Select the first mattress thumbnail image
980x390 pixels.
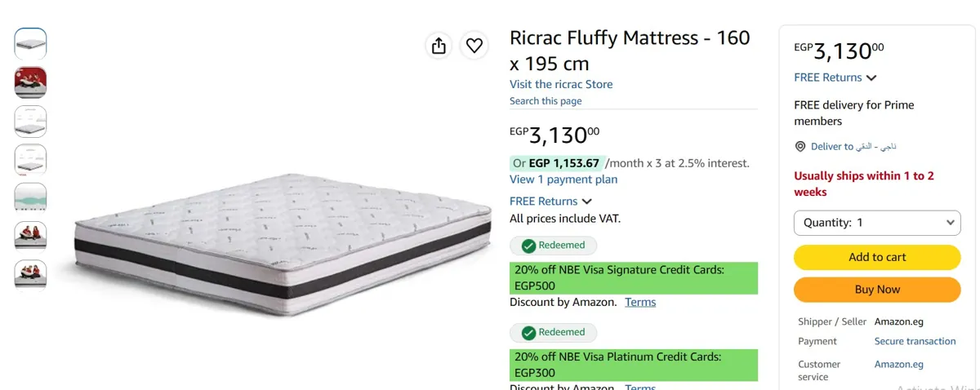click(x=31, y=44)
